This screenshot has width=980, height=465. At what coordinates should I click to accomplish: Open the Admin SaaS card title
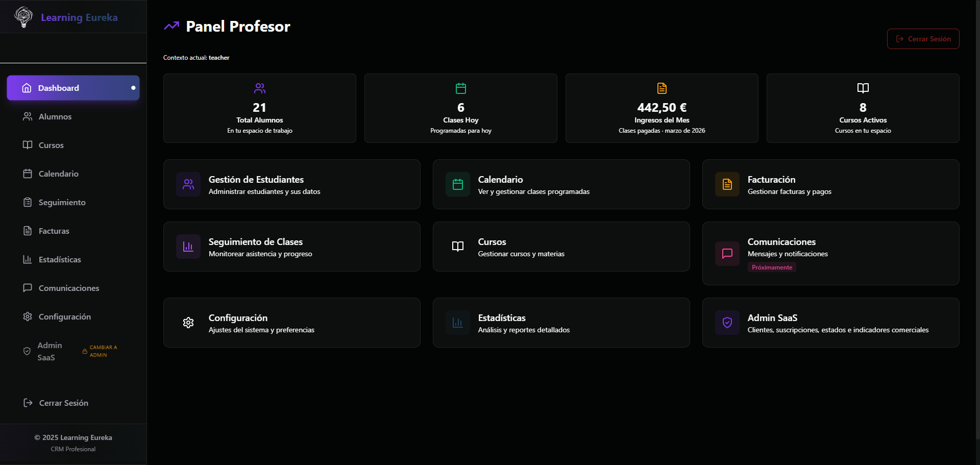point(772,318)
